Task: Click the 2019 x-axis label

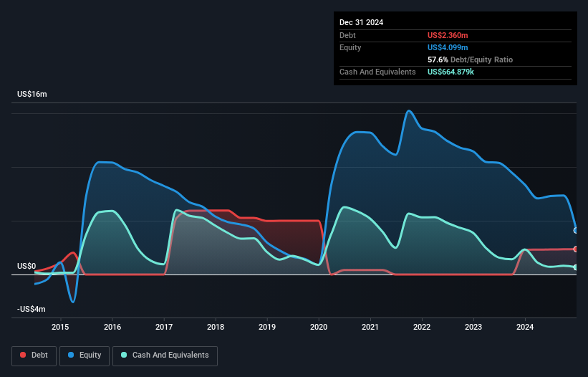Action: point(267,327)
